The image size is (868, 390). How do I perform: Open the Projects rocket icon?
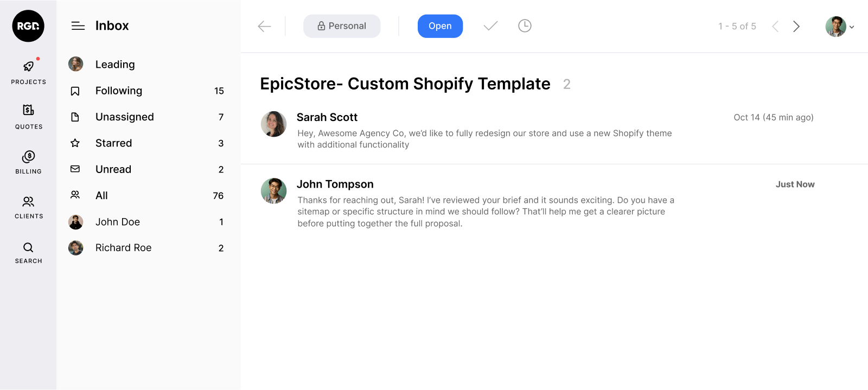point(28,66)
